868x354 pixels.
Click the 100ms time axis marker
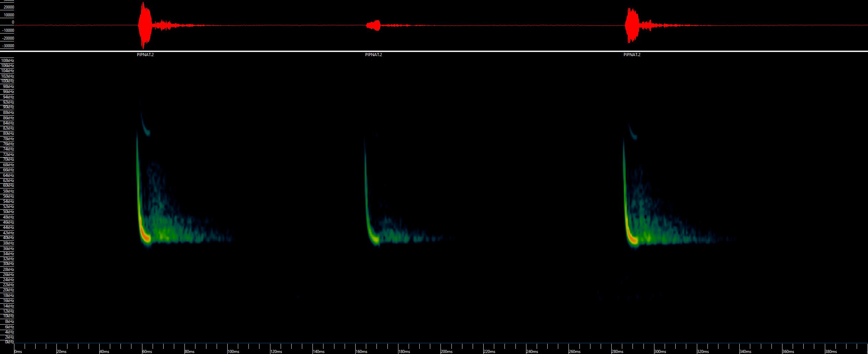coord(233,351)
